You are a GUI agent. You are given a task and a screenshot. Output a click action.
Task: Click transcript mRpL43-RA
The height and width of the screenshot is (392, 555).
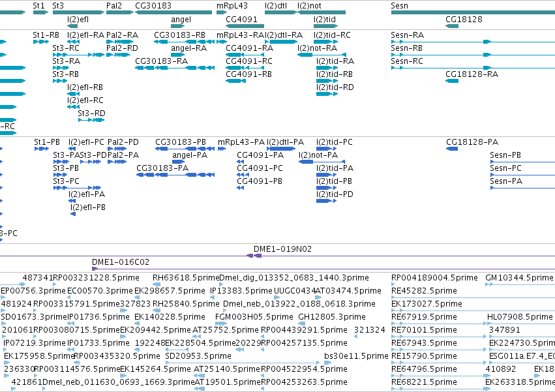(x=241, y=35)
